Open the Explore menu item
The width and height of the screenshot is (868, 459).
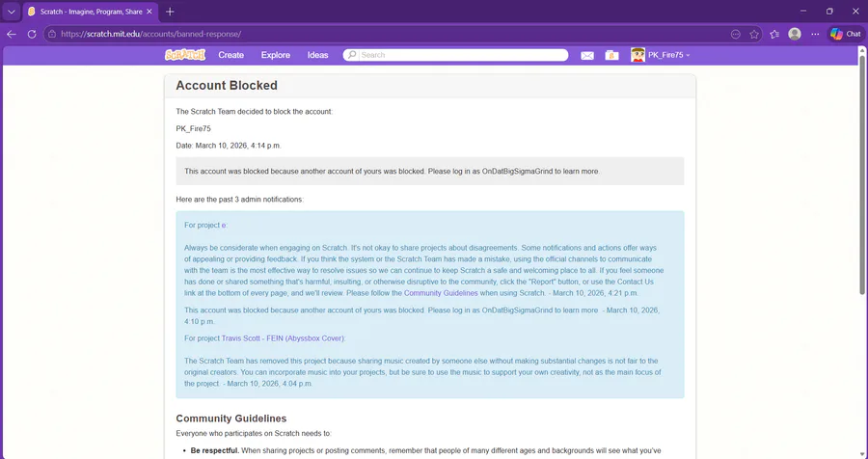click(276, 55)
